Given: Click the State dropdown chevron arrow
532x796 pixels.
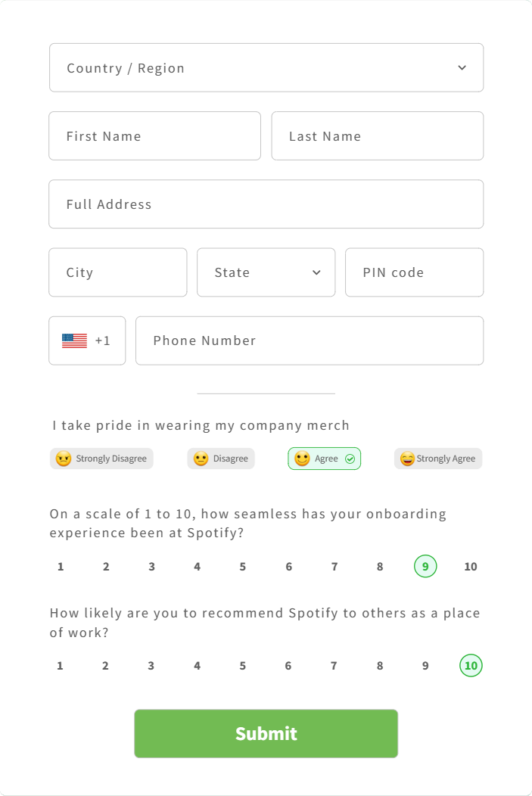Looking at the screenshot, I should [316, 272].
